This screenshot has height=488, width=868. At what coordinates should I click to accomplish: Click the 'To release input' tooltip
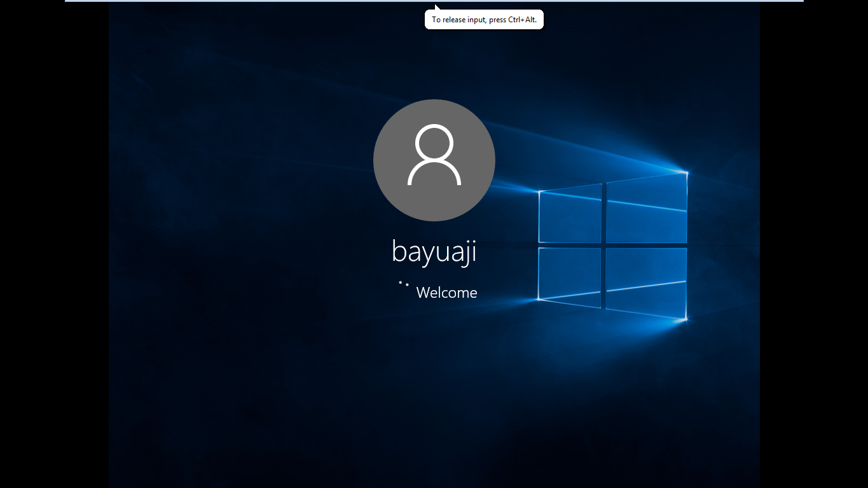484,19
